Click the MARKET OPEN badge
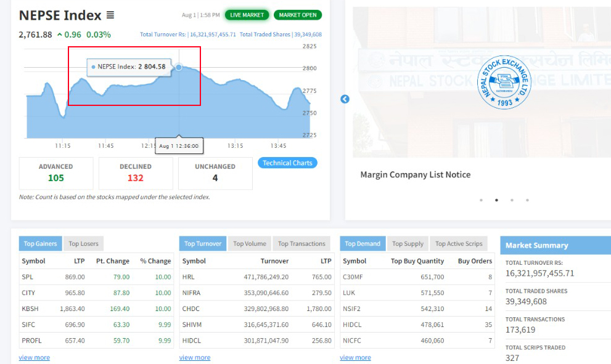Image resolution: width=611 pixels, height=364 pixels. pyautogui.click(x=298, y=15)
